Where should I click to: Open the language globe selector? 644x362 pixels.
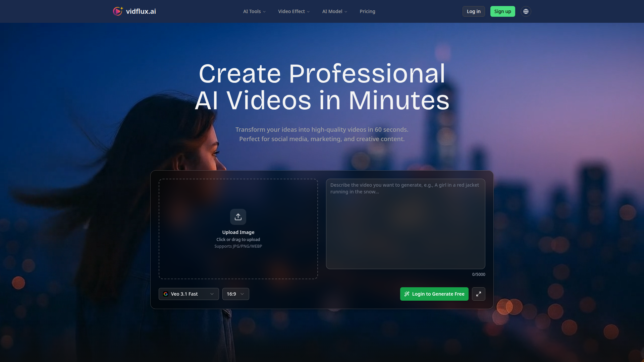pyautogui.click(x=526, y=11)
